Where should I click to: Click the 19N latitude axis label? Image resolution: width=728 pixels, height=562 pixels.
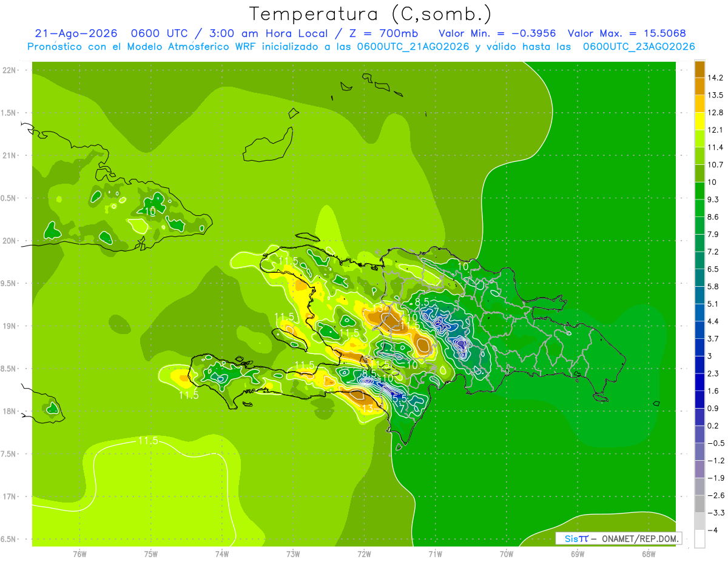pyautogui.click(x=10, y=326)
